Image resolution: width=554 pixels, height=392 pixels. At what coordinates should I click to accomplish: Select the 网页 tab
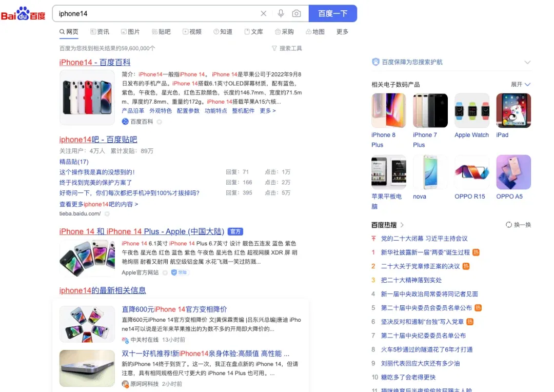(x=69, y=32)
